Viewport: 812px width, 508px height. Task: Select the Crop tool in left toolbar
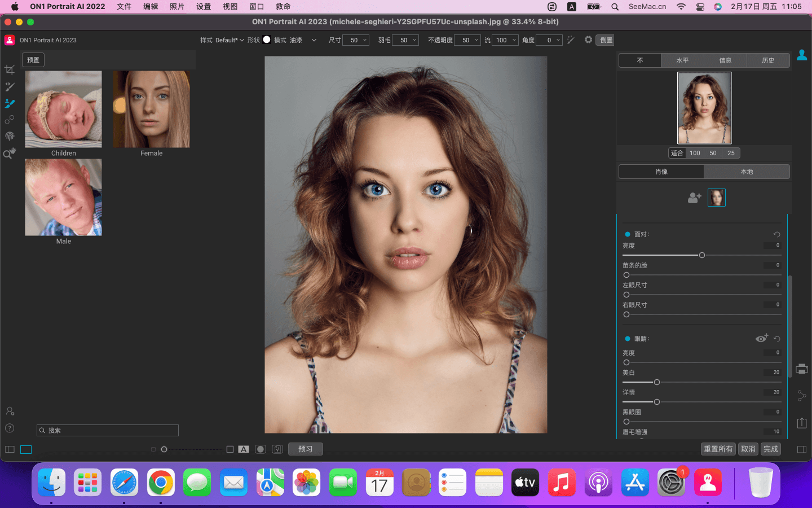tap(10, 70)
